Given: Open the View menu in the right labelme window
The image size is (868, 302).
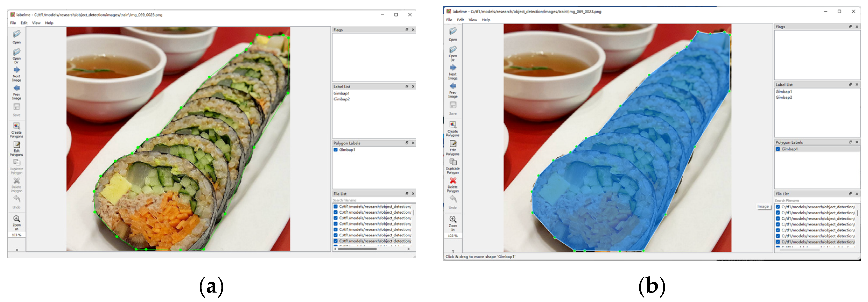Looking at the screenshot, I should tap(473, 20).
